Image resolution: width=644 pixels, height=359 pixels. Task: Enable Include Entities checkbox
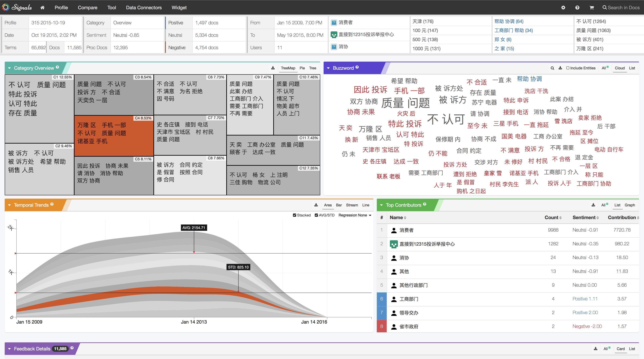click(x=568, y=68)
